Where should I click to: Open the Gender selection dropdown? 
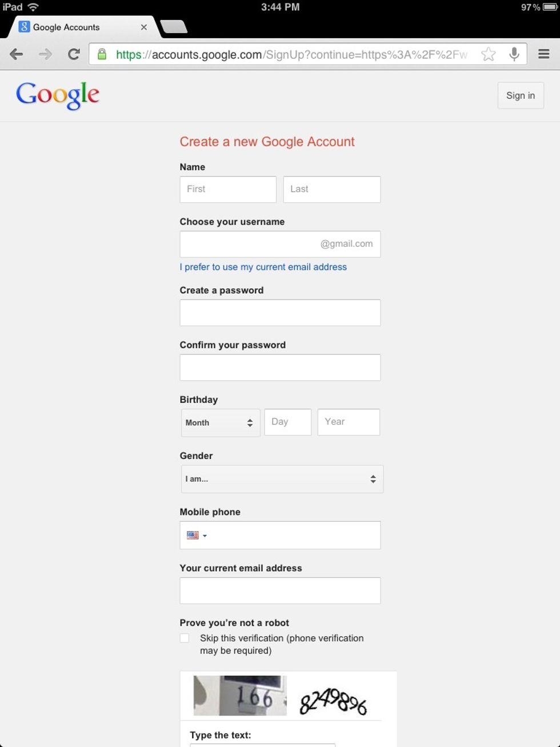pos(282,479)
